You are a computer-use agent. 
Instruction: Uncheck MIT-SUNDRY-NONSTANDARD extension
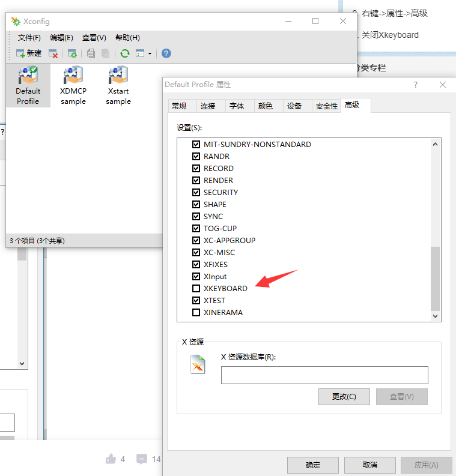[196, 144]
